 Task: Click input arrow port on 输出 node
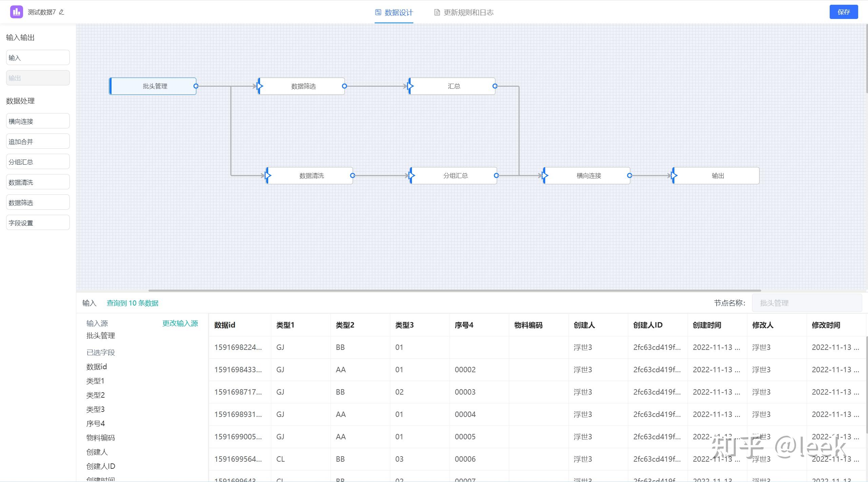(x=674, y=175)
